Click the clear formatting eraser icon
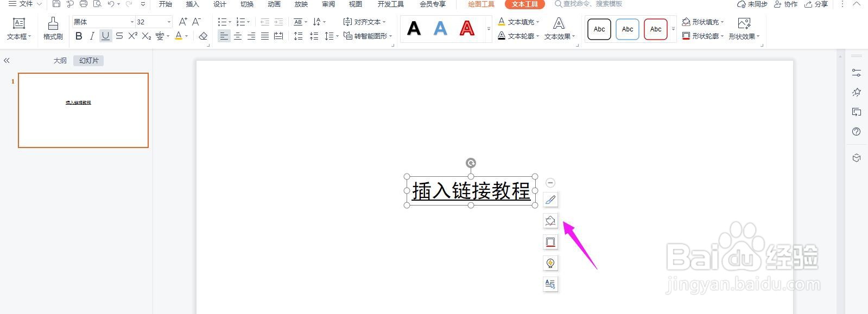Screen dimensions: 868x314 click(203, 36)
